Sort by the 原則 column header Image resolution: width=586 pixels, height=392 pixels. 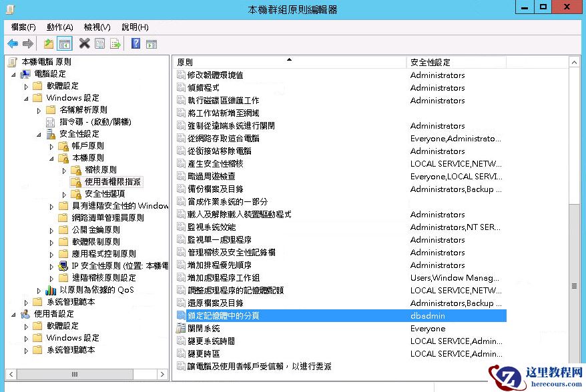click(290, 63)
